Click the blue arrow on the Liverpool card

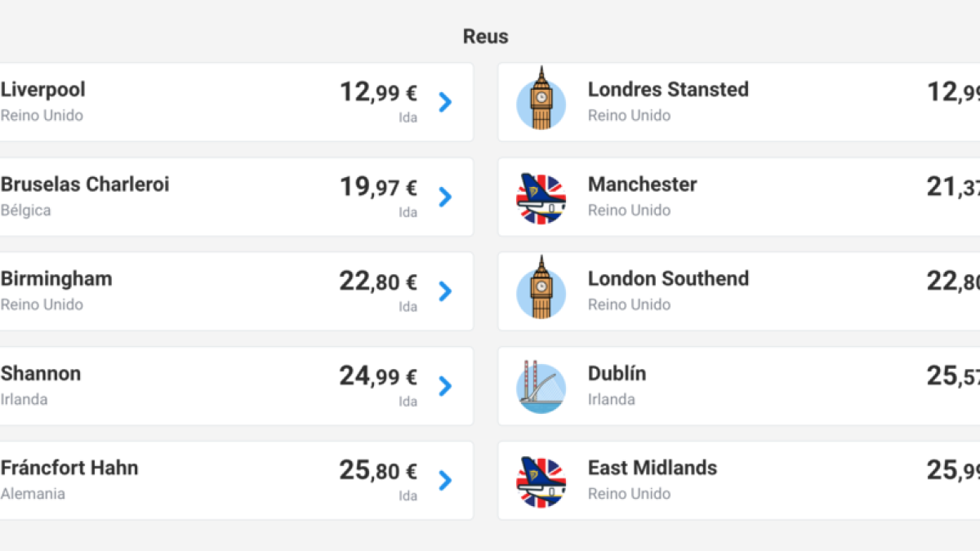coord(444,102)
